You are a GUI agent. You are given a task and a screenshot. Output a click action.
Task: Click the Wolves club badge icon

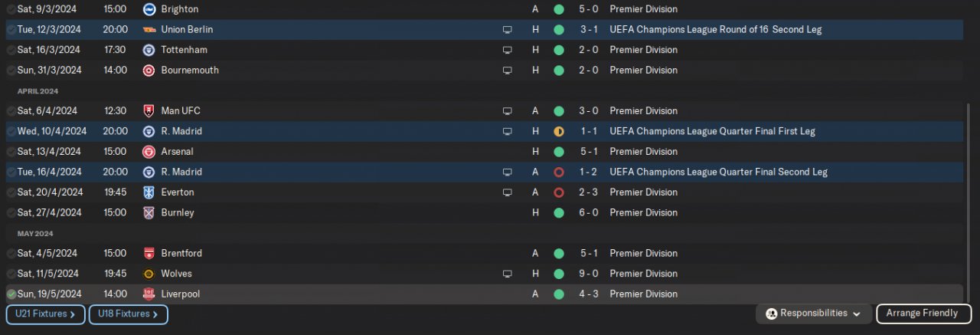coord(149,274)
